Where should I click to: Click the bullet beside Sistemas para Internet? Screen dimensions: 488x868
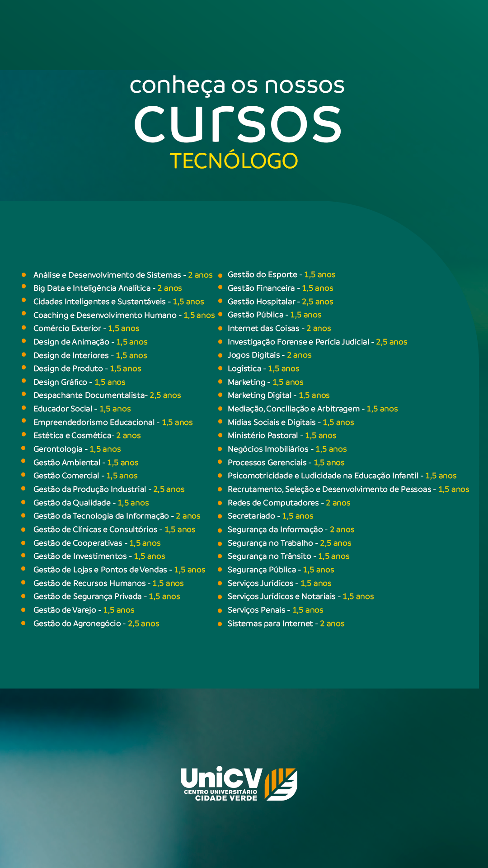(220, 624)
